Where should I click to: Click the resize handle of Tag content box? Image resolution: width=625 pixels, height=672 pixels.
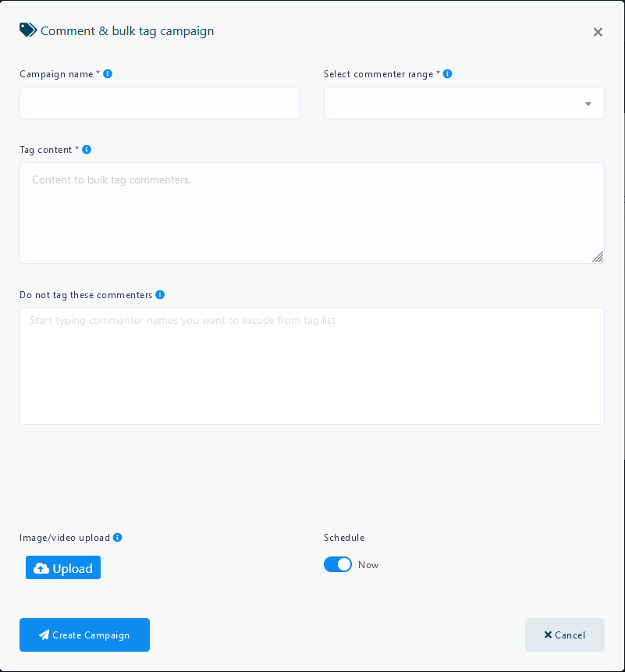[597, 257]
